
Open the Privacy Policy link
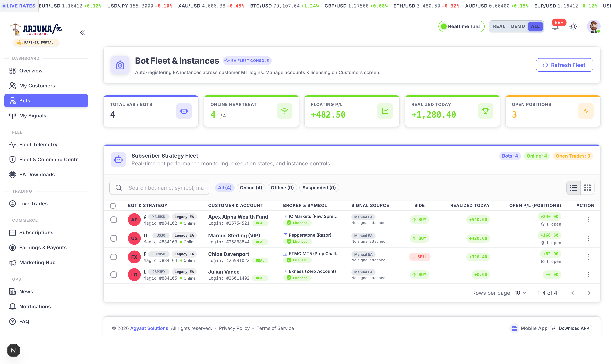pos(234,328)
